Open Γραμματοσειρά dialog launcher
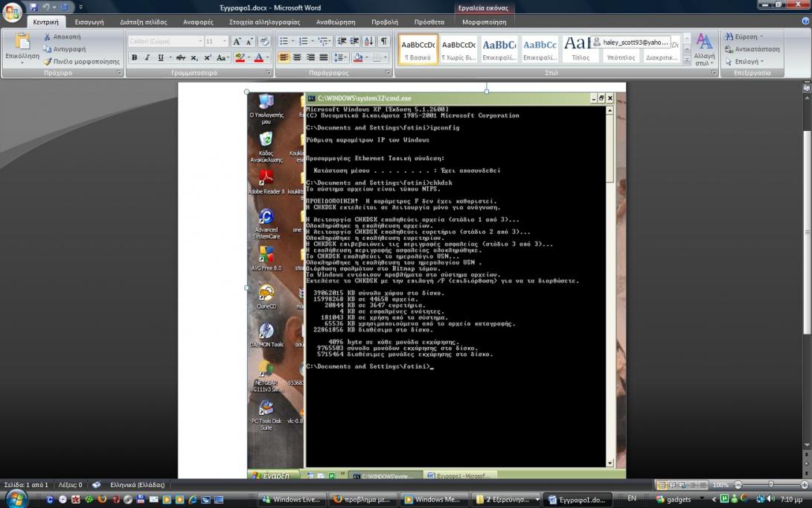The height and width of the screenshot is (508, 812). click(x=269, y=73)
